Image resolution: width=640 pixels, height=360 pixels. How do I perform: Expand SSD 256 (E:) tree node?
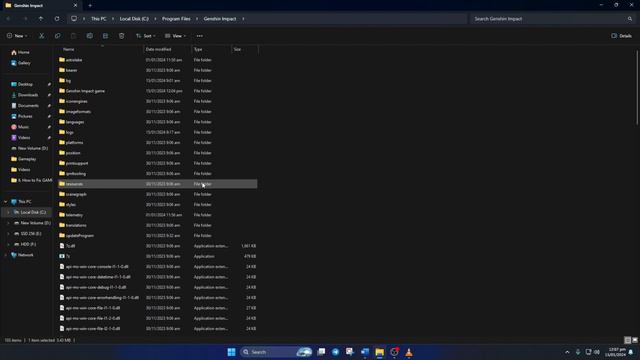click(x=8, y=233)
